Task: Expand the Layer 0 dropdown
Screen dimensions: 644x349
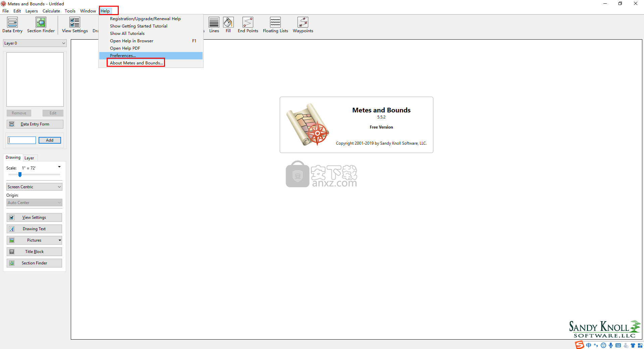Action: tap(35, 43)
